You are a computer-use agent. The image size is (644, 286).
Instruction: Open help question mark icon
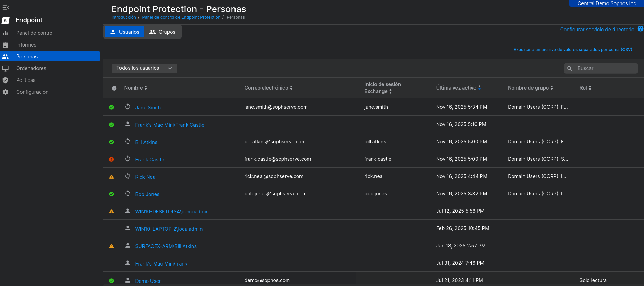pyautogui.click(x=640, y=29)
